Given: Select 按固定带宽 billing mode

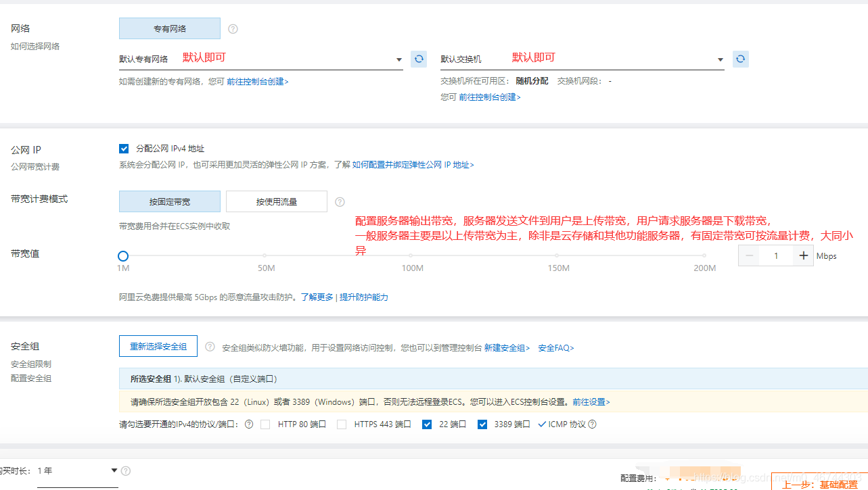Looking at the screenshot, I should (170, 201).
